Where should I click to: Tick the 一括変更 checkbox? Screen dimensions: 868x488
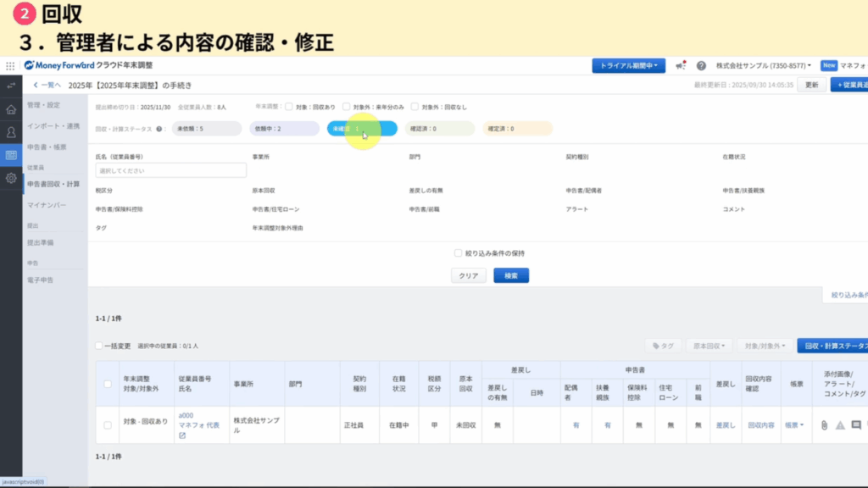tap(99, 346)
